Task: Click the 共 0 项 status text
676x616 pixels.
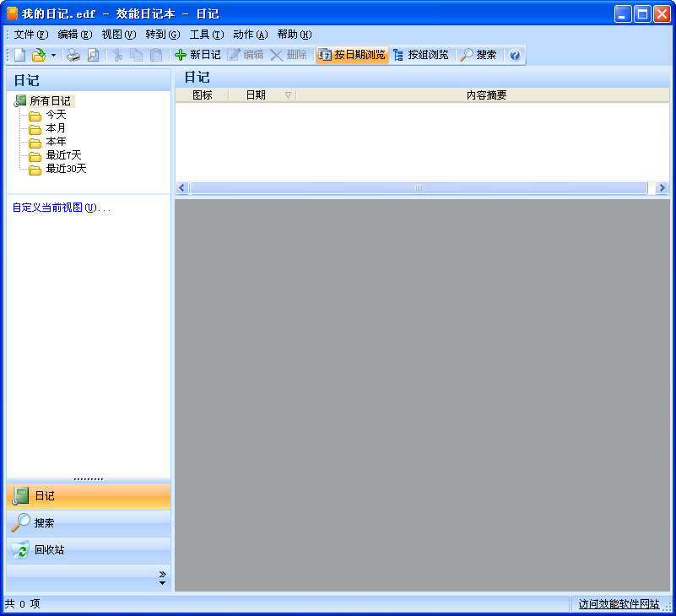Action: 23,604
